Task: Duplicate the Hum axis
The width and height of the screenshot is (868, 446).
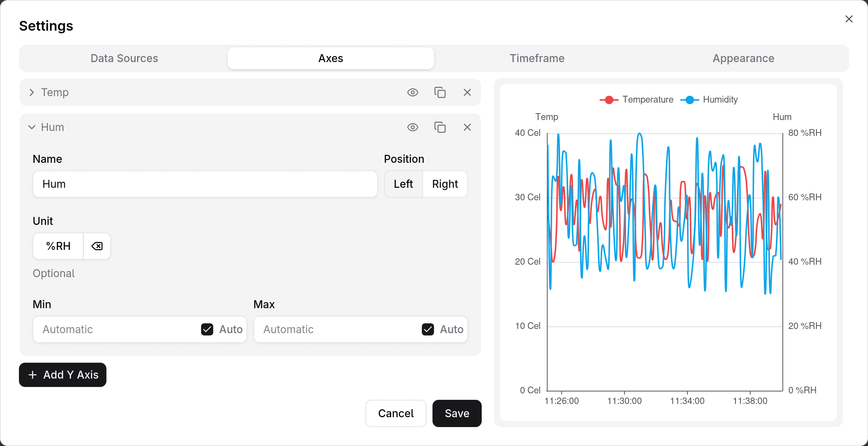Action: pos(440,127)
